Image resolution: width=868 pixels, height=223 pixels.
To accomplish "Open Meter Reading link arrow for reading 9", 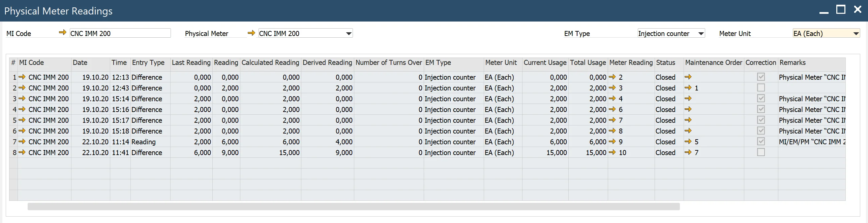I will pos(612,142).
